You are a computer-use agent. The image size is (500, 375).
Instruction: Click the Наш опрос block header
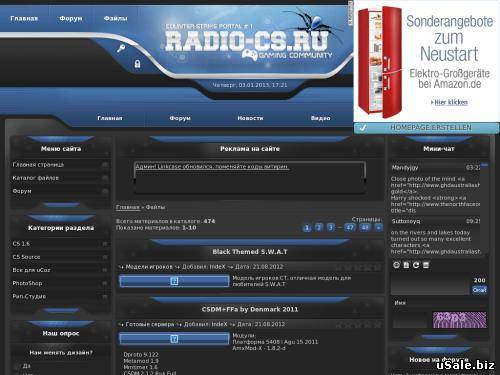(61, 333)
